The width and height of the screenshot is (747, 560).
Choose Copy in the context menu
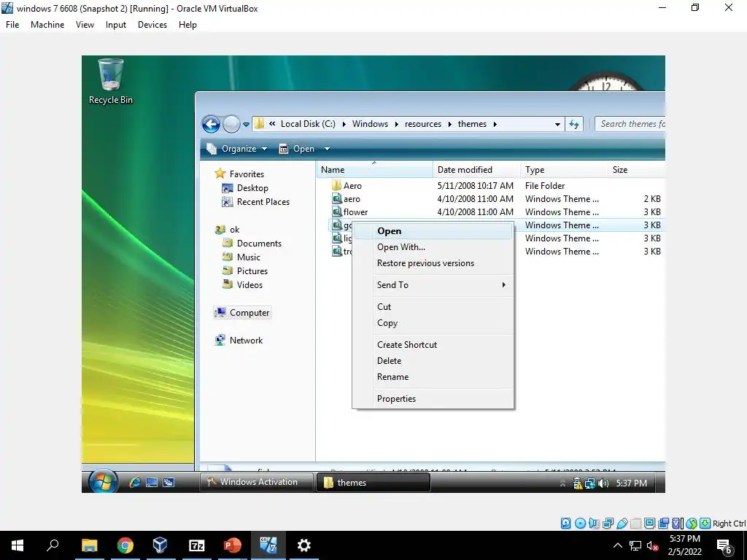coord(433,323)
